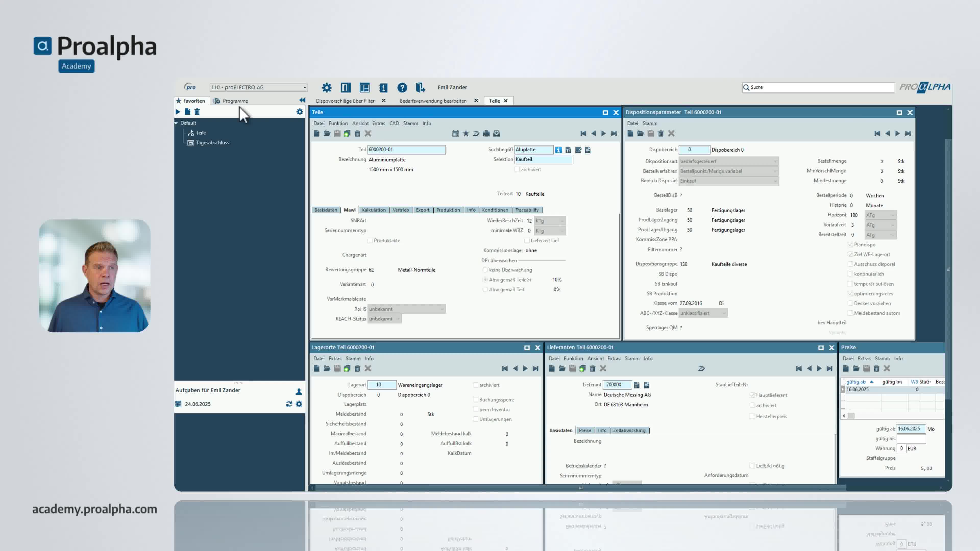Click the favorite star icon in Teile toolbar
Viewport: 980px width, 551px height.
coord(466,133)
